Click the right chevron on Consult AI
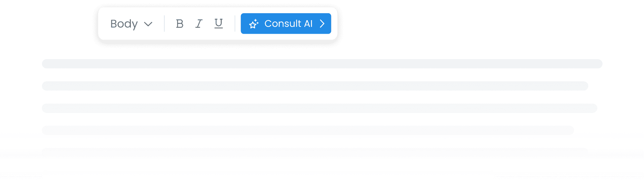The width and height of the screenshot is (644, 180). point(322,24)
